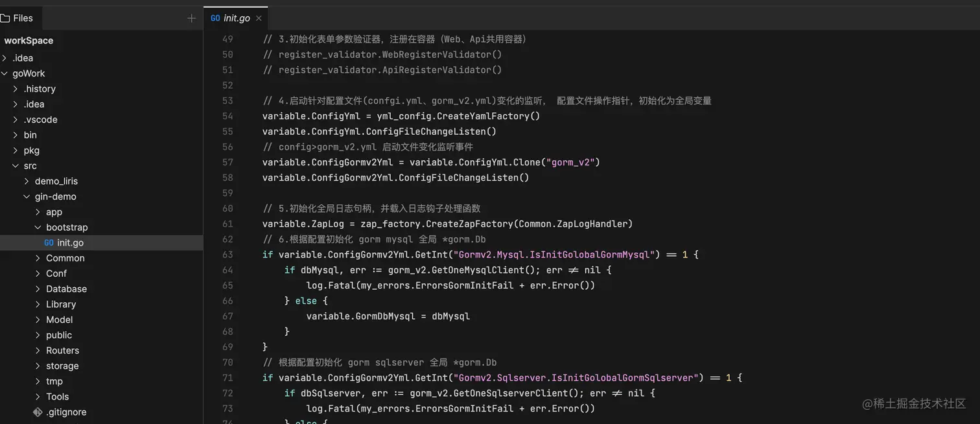
Task: Select the bootstrap folder name
Action: coord(67,228)
